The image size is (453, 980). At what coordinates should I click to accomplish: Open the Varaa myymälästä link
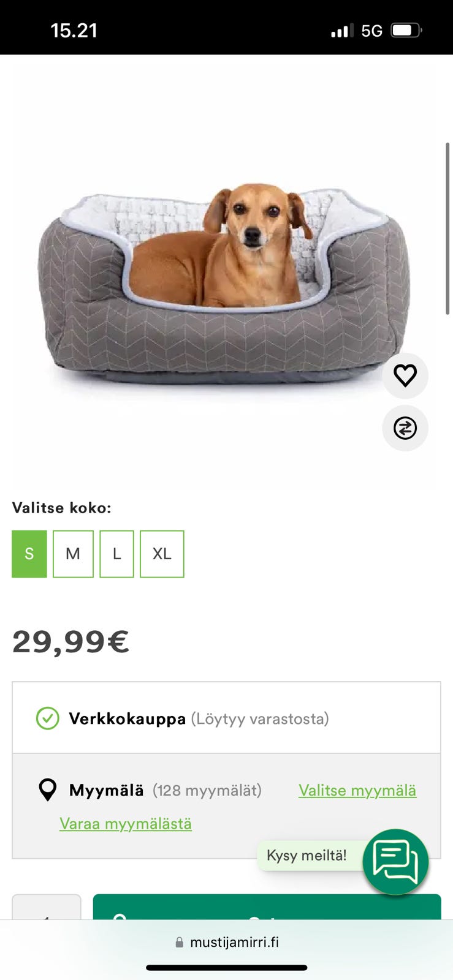126,824
